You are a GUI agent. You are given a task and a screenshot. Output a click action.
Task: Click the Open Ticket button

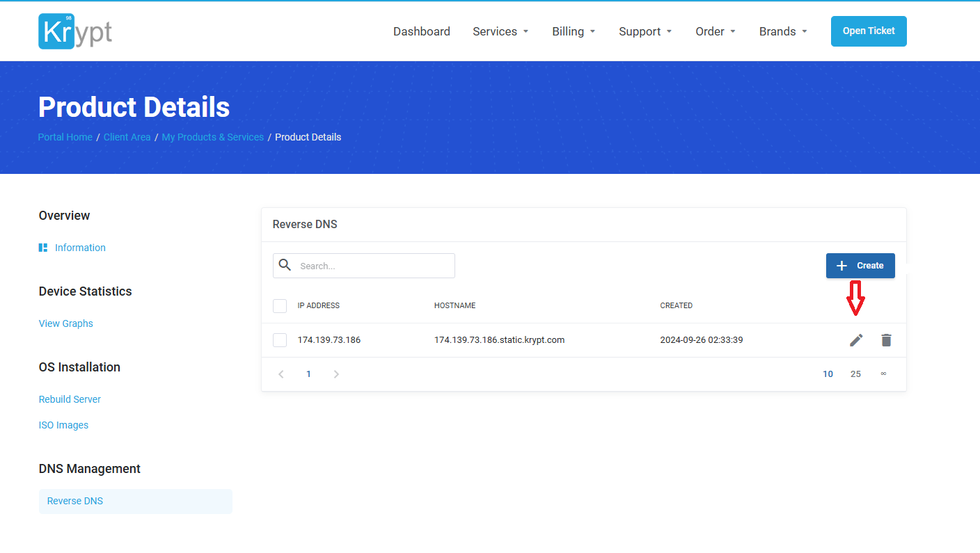[x=869, y=31]
